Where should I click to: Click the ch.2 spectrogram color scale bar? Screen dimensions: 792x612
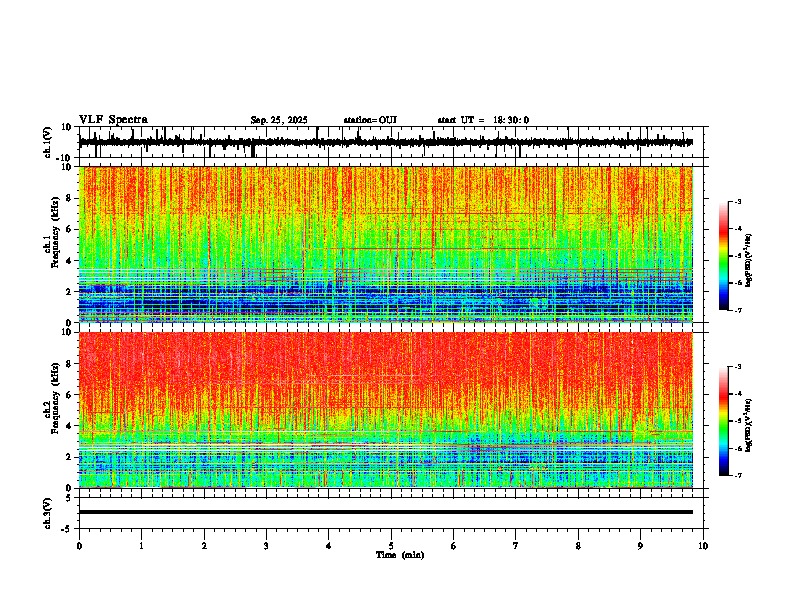pyautogui.click(x=723, y=421)
